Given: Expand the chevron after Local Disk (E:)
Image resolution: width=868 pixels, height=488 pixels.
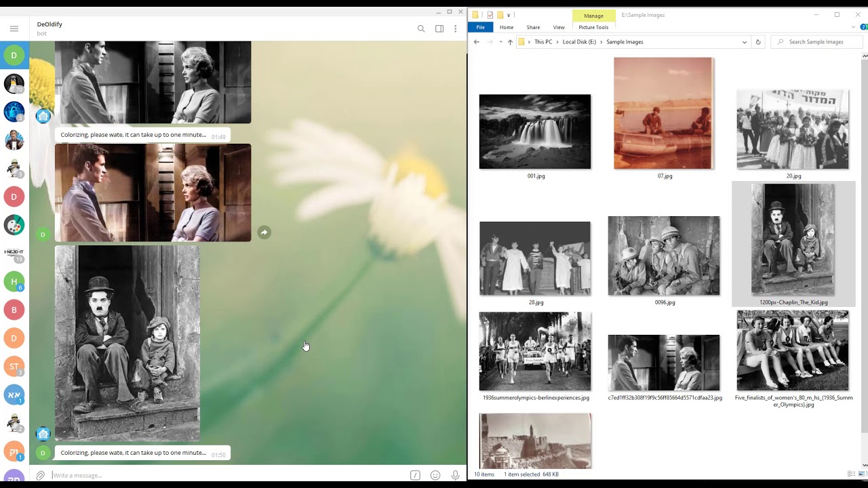Looking at the screenshot, I should click(601, 42).
